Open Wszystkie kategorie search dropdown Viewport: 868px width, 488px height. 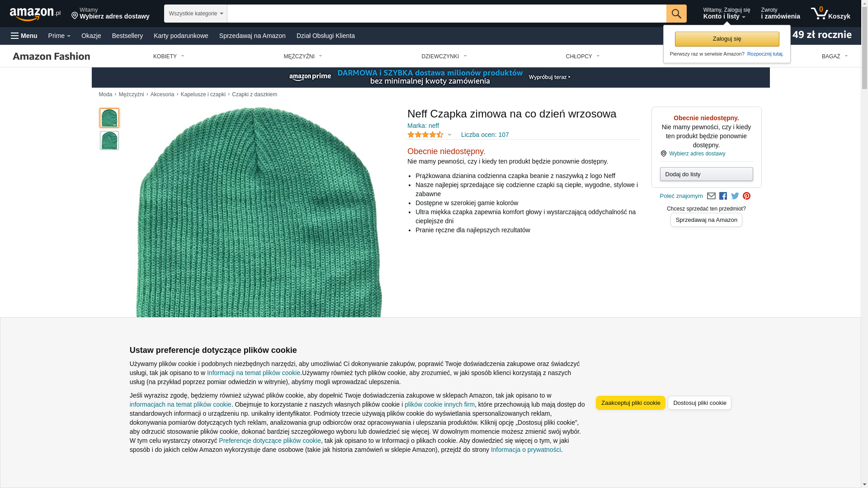click(x=195, y=14)
